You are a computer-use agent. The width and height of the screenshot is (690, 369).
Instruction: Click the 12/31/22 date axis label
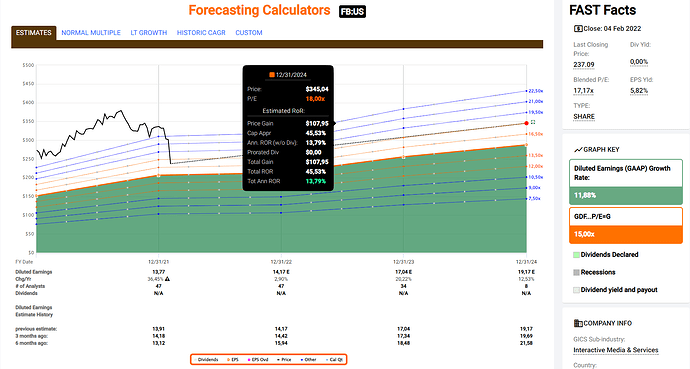pyautogui.click(x=281, y=262)
